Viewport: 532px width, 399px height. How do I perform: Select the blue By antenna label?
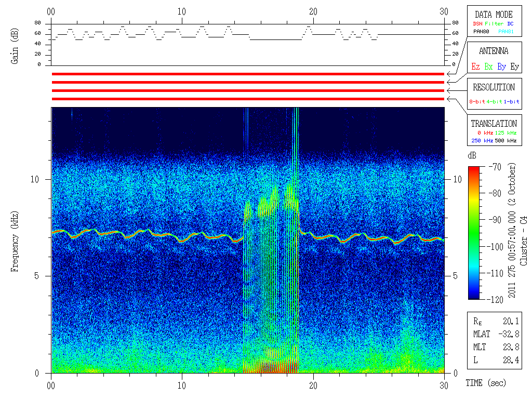[501, 66]
